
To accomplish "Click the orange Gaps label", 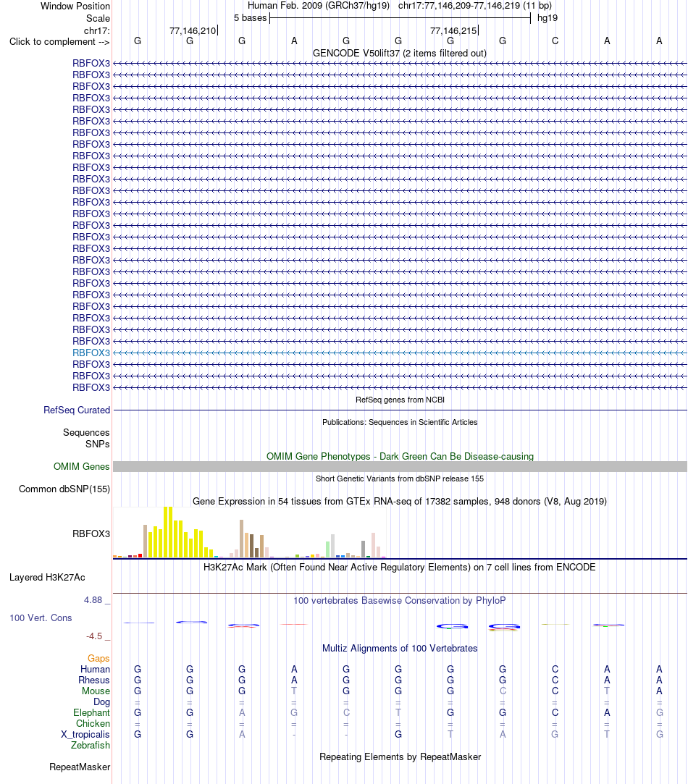I will point(98,659).
